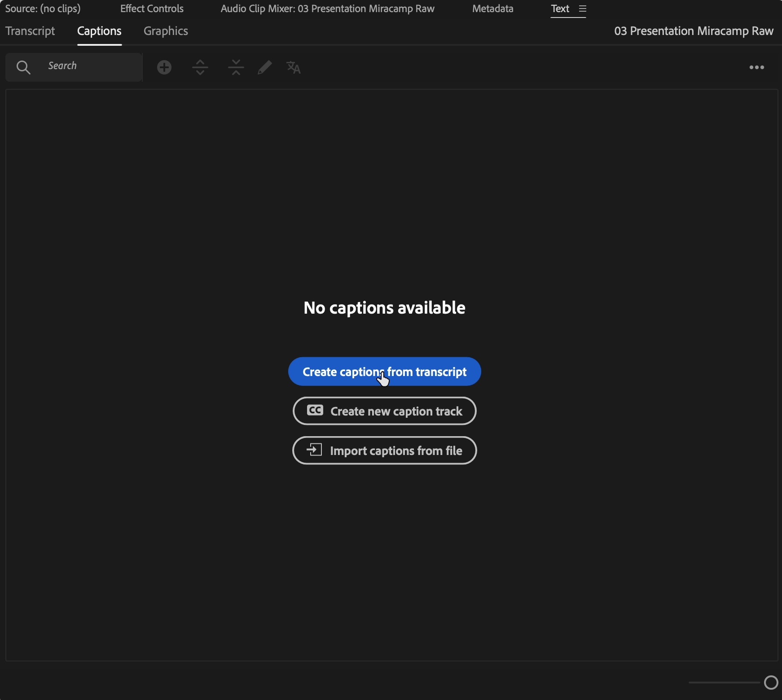Click Create captions from transcript button
The image size is (782, 700).
(385, 372)
